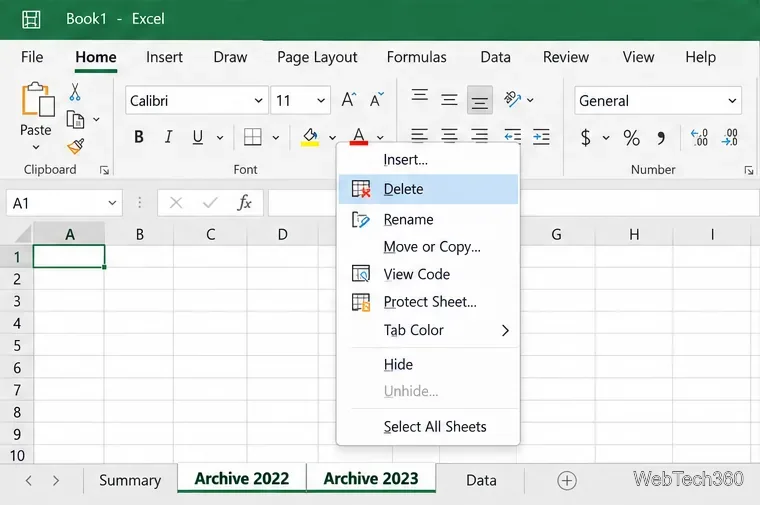The height and width of the screenshot is (505, 760).
Task: Select row header 5
Action: point(17,346)
